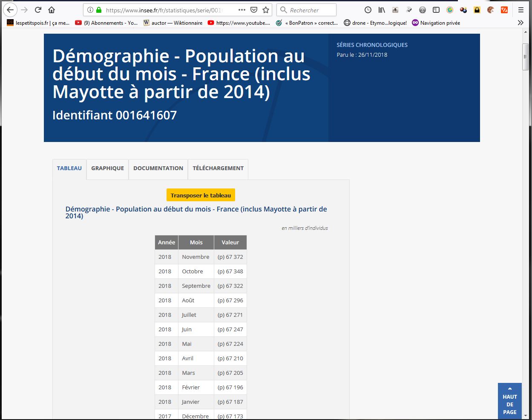
Task: Reload the current INSEE page
Action: [x=38, y=10]
